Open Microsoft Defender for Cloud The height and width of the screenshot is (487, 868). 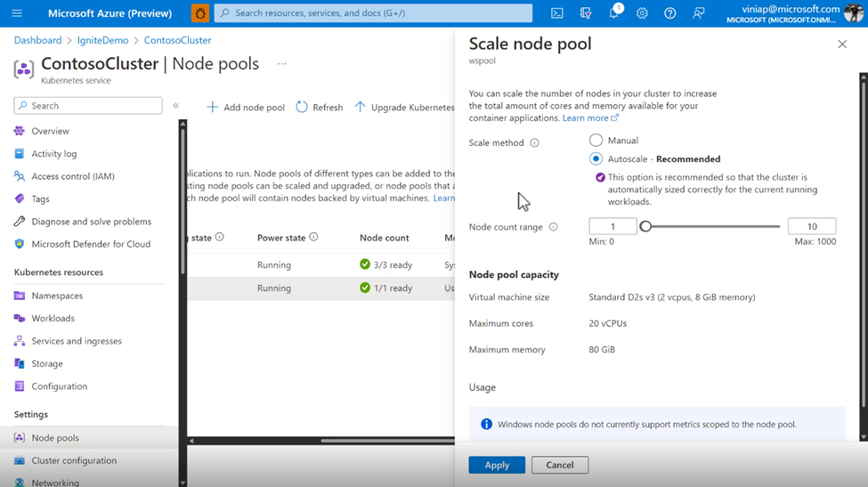pos(91,244)
